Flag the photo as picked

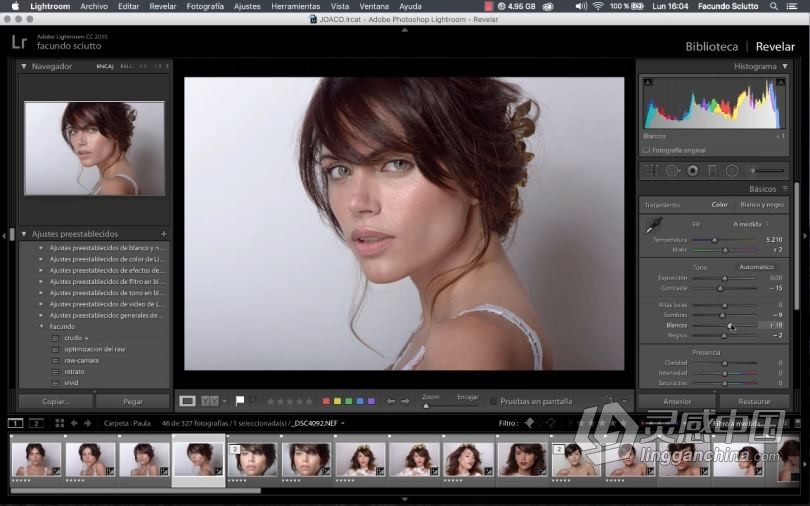tap(240, 401)
